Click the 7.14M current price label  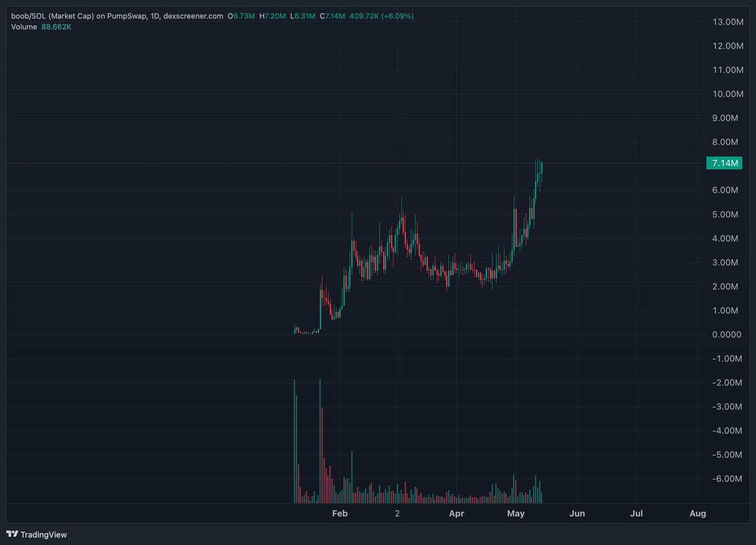point(724,163)
